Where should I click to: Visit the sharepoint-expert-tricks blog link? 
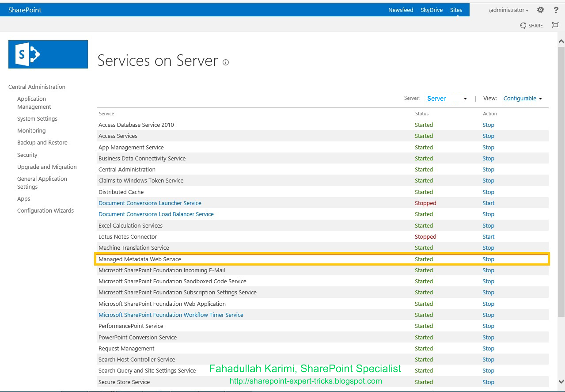305,381
